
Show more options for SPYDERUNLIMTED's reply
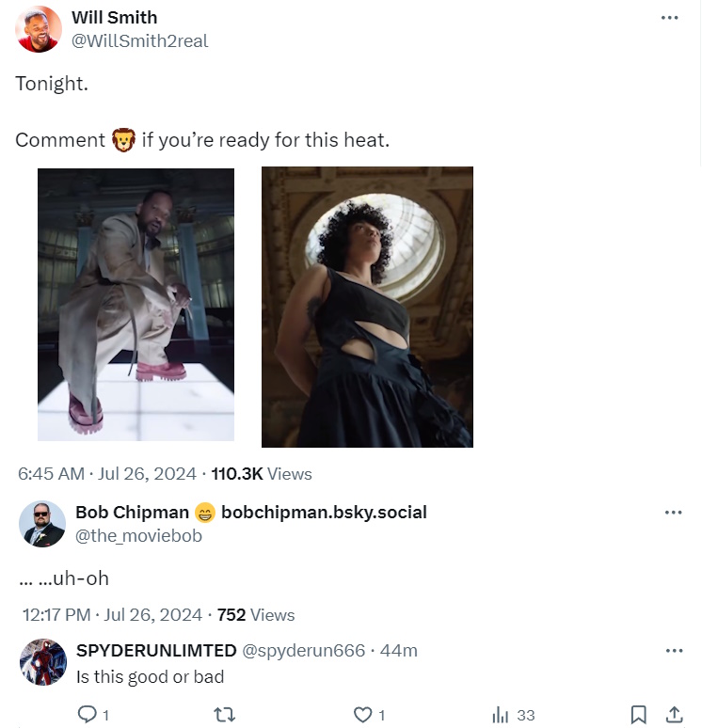point(674,651)
